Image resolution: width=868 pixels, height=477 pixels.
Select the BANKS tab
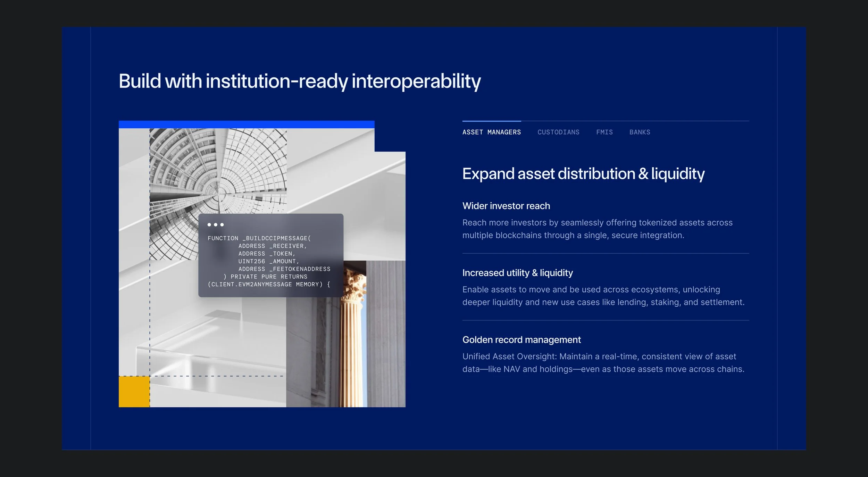click(640, 132)
